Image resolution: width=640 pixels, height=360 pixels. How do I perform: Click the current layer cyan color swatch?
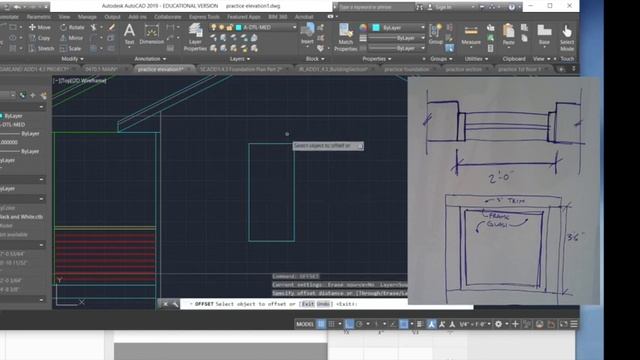[238, 27]
